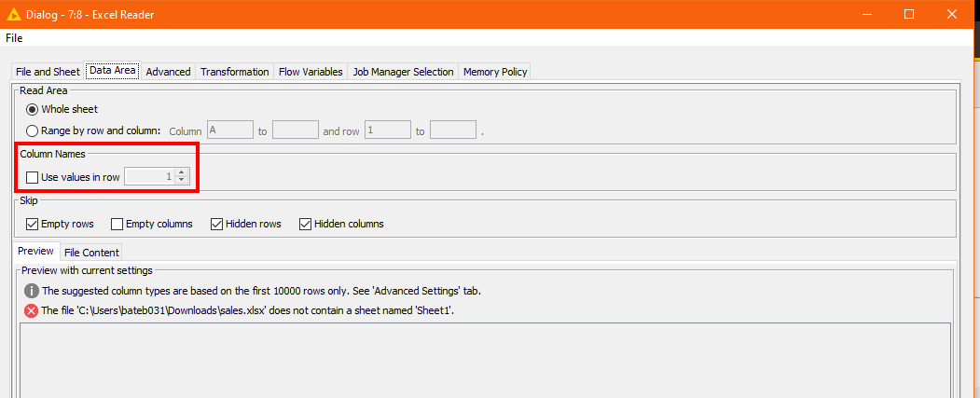Open the Flow Variables tab

(311, 72)
